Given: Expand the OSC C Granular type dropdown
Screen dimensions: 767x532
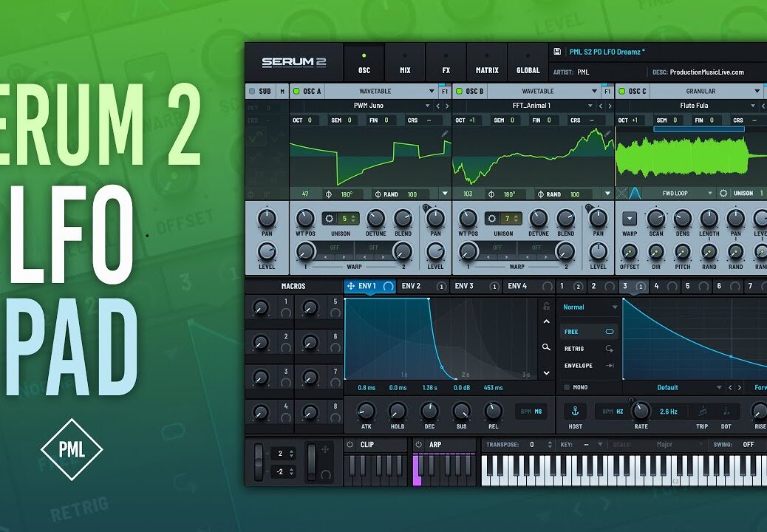Looking at the screenshot, I should 757,92.
